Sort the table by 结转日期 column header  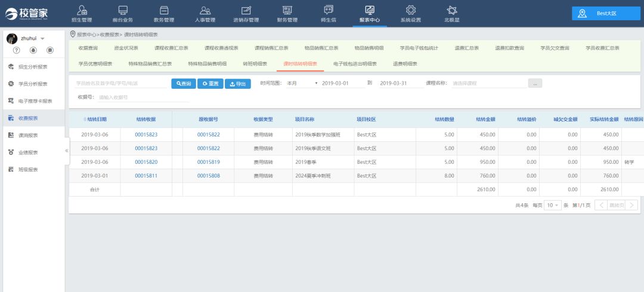coord(94,119)
